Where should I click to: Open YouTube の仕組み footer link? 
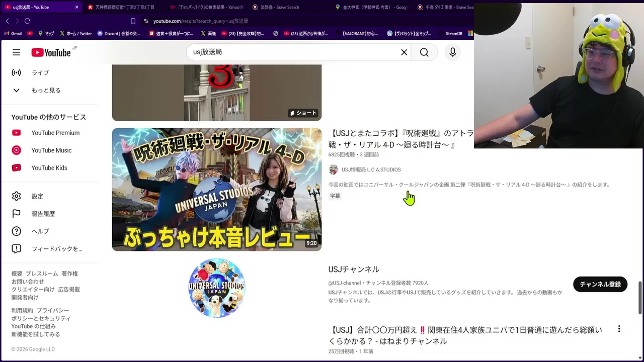pos(34,326)
